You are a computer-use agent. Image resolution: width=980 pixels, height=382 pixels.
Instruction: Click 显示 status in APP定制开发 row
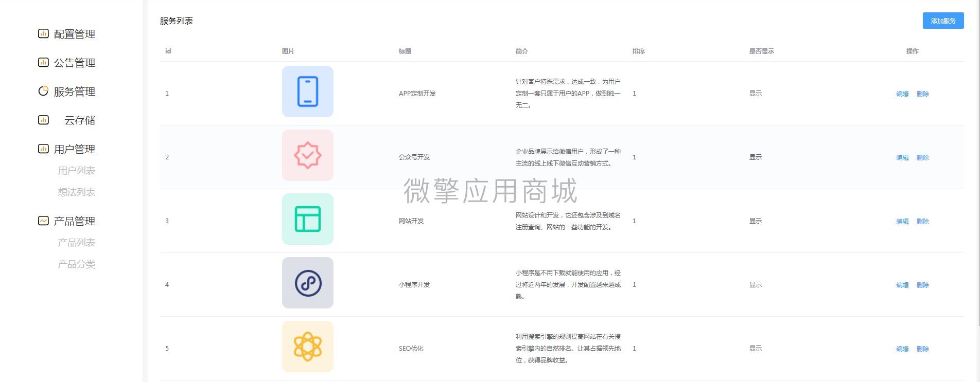pyautogui.click(x=756, y=93)
